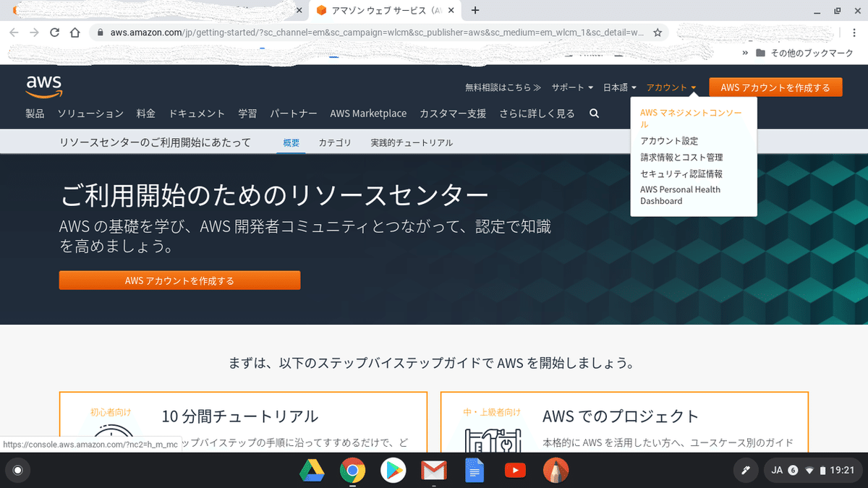Open the search magnifier in the AWS navbar
The height and width of the screenshot is (488, 868).
pyautogui.click(x=593, y=114)
